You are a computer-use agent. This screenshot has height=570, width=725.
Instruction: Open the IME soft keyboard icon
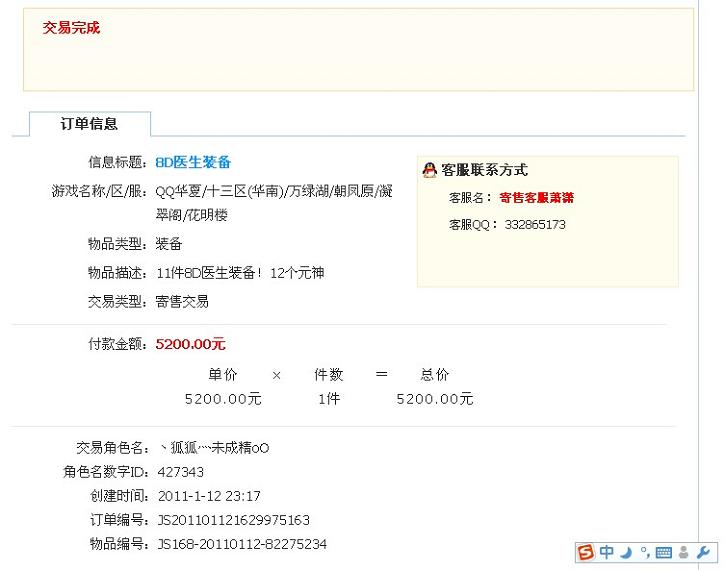(x=664, y=552)
